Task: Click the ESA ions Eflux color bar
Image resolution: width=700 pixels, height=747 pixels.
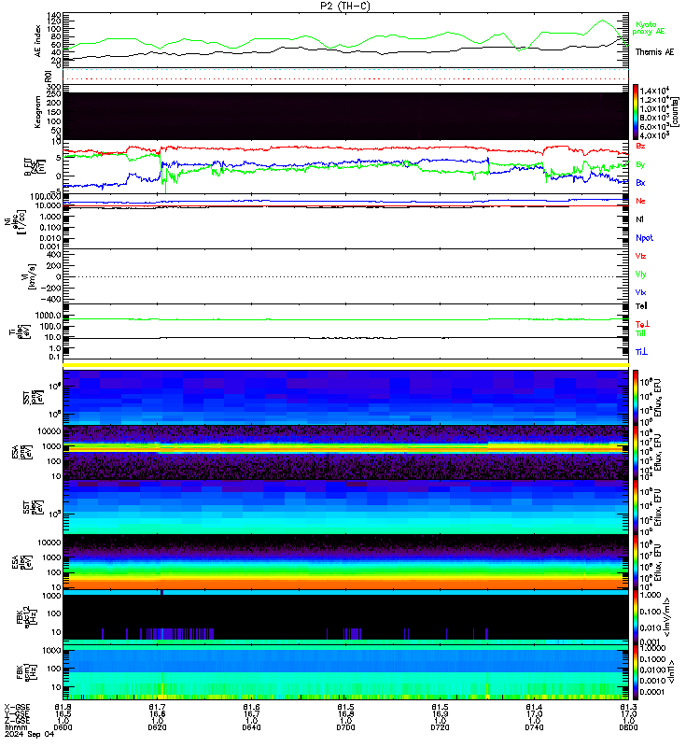Action: (636, 453)
